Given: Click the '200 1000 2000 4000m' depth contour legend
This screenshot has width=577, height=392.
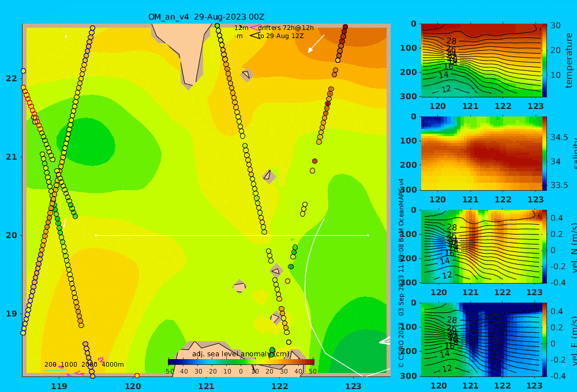Looking at the screenshot, I should point(84,364).
